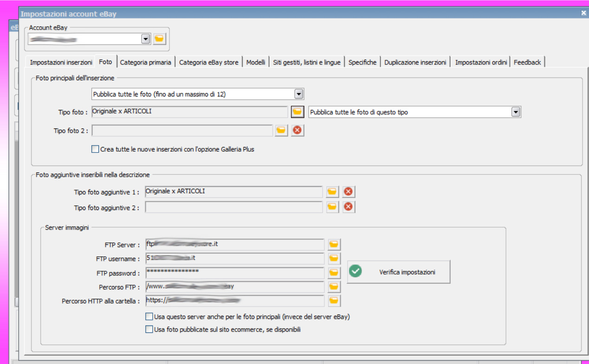The width and height of the screenshot is (589, 364).
Task: Open folder icon beside Percorso FTP
Action: 334,287
